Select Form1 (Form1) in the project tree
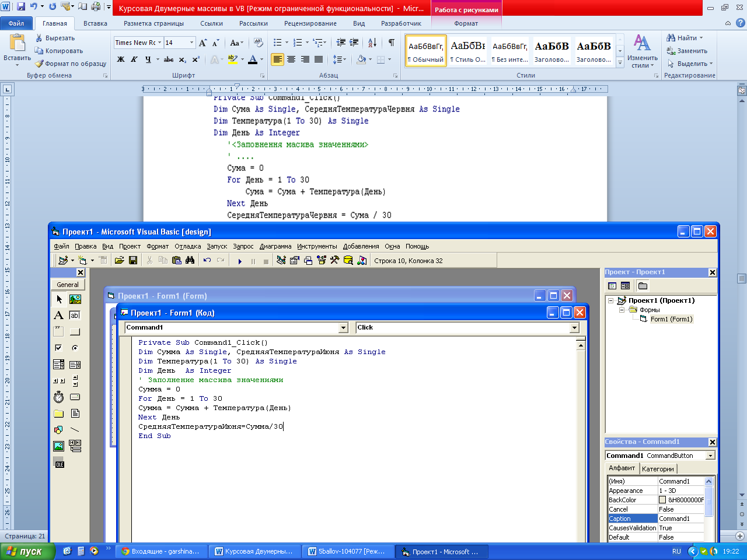 pos(671,319)
